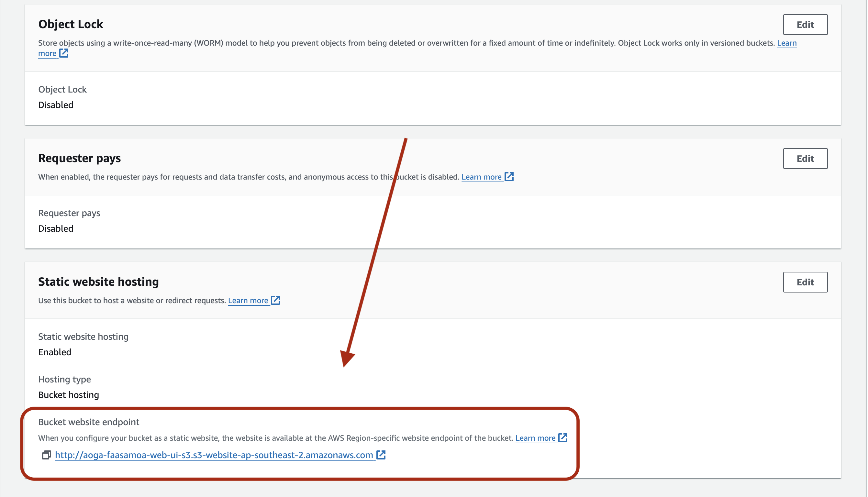Click external-link icon under Static website hosting title
Image resolution: width=868 pixels, height=497 pixels.
click(275, 300)
